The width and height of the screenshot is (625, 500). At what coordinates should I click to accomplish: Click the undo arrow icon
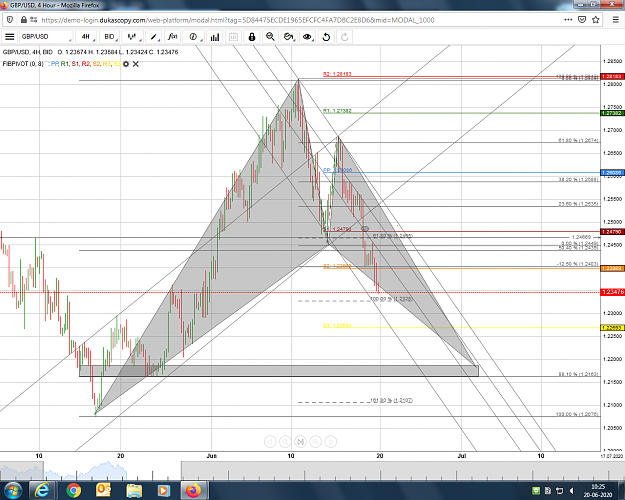pos(326,37)
